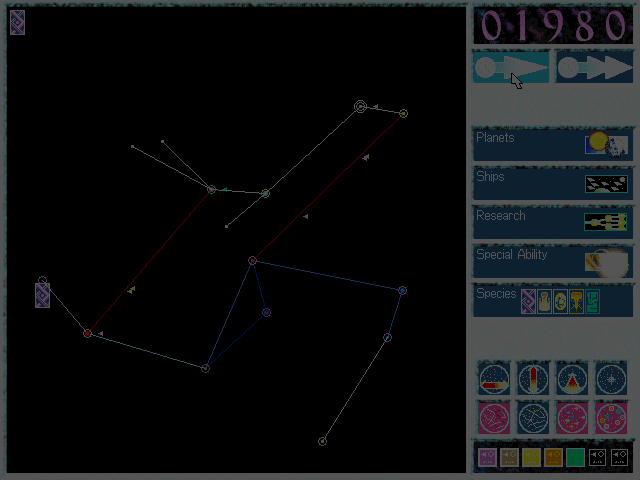
Task: Select the yellow oval gem species emblem
Action: click(560, 302)
